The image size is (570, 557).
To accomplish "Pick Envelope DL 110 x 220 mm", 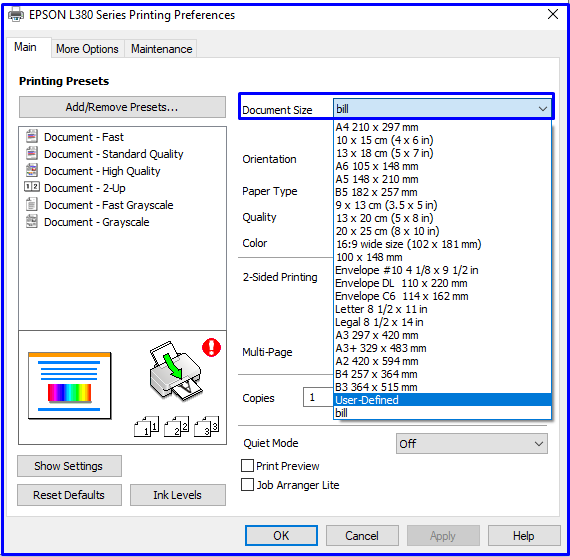I will [442, 283].
